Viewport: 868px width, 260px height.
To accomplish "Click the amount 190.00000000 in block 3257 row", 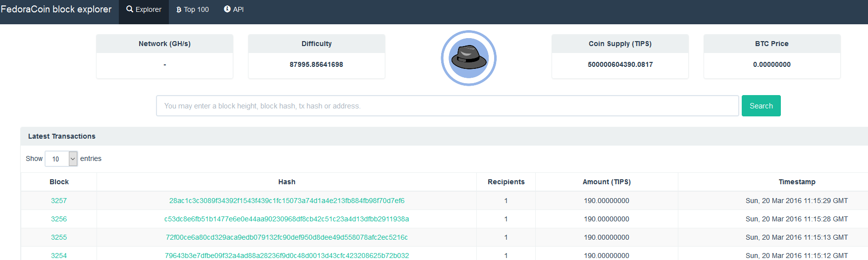I will [x=607, y=201].
